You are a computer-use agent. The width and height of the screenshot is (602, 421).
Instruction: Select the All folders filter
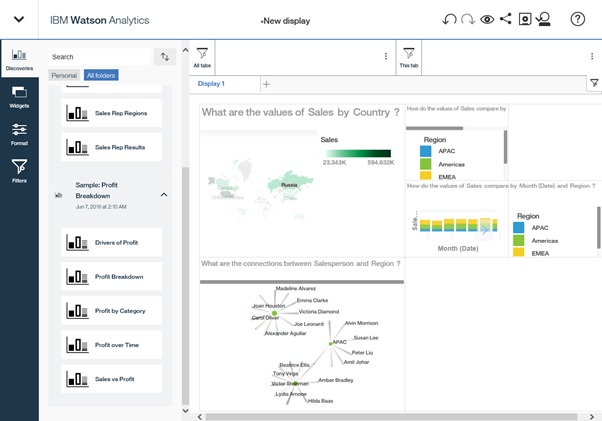tap(100, 75)
